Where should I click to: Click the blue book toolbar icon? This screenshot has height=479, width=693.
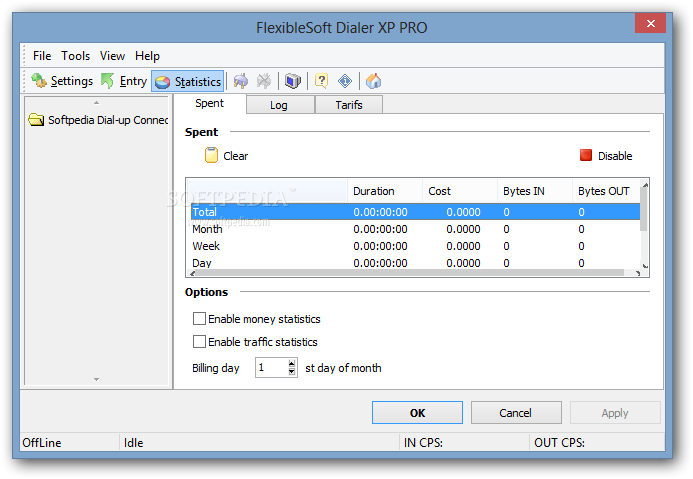click(293, 81)
